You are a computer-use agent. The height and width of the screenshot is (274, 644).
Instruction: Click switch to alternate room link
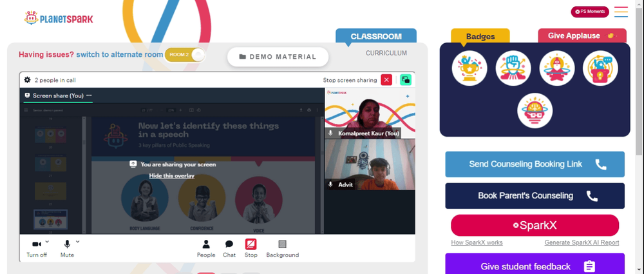pos(120,55)
